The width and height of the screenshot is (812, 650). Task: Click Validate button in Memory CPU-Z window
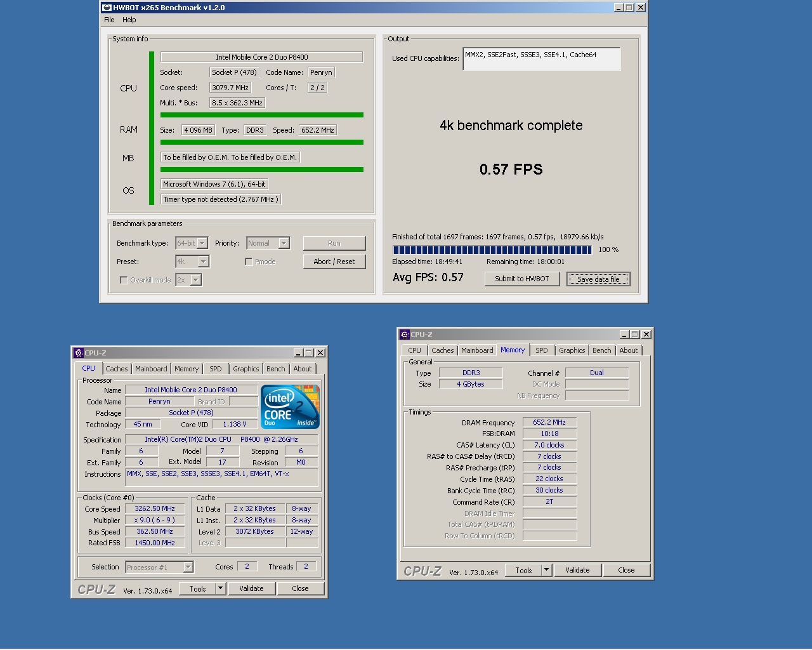[x=577, y=570]
